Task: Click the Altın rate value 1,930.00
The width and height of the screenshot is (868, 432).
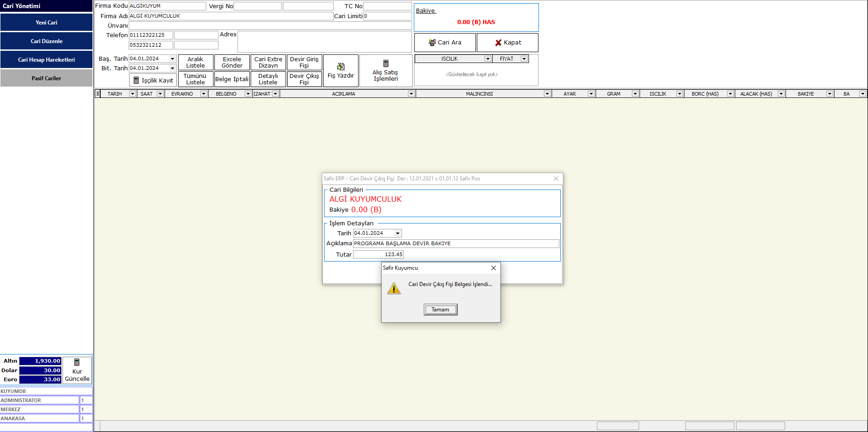Action: (40, 361)
